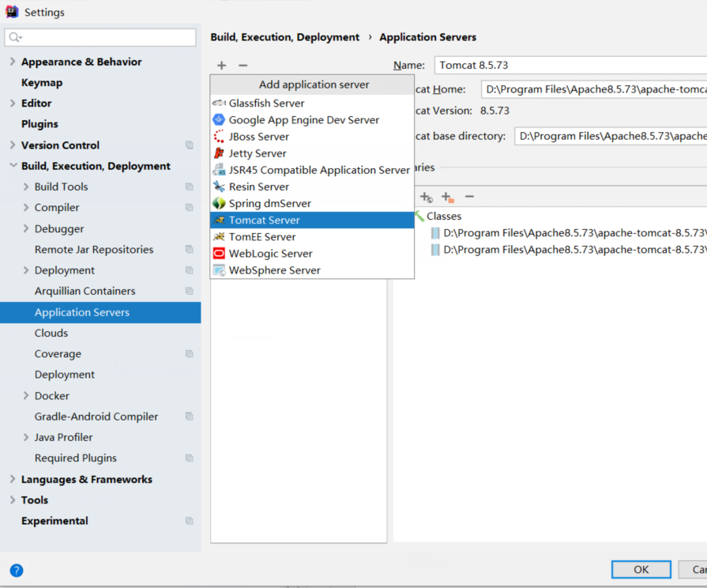Collapse Build, Execution, Deployment section

point(13,166)
